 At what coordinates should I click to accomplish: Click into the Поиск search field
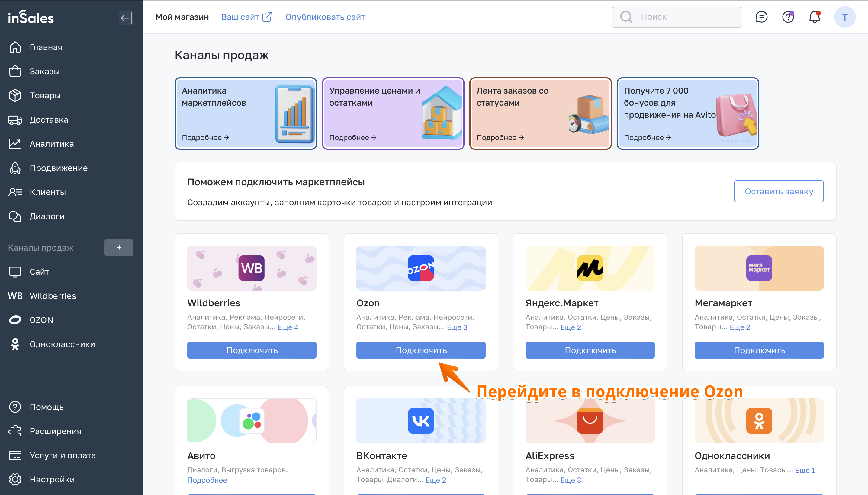pos(687,17)
